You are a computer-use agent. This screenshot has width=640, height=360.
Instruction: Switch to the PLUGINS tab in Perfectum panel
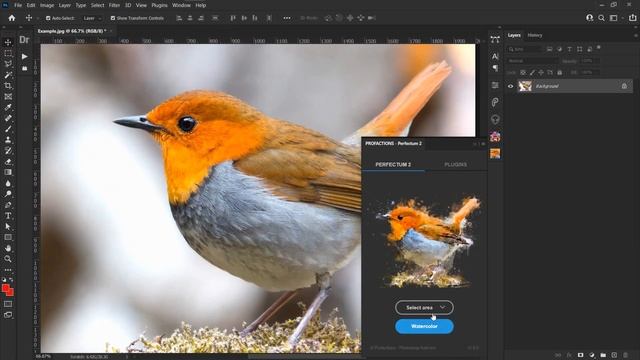coord(456,164)
